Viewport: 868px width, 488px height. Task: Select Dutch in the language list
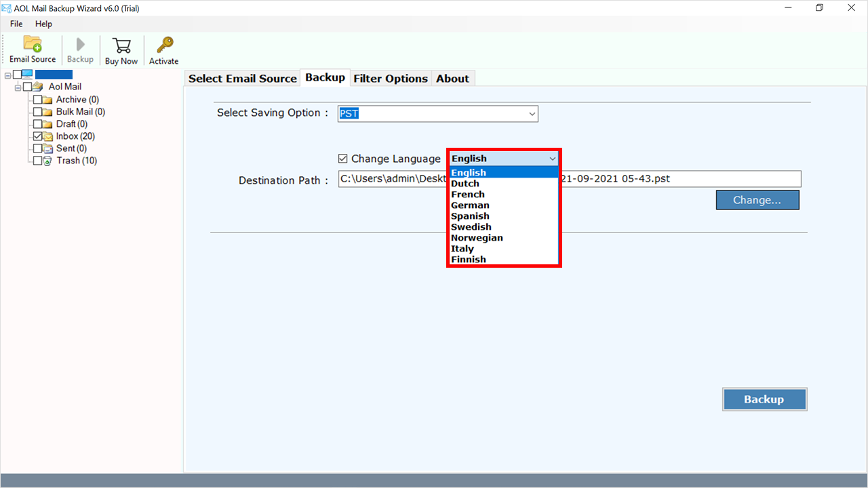coord(504,184)
